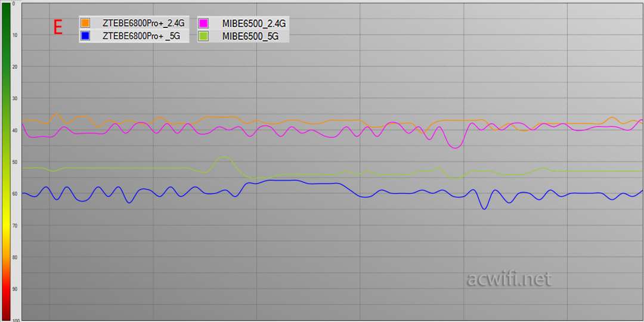Select the MIBE6500_2.4G legend label

pos(254,23)
